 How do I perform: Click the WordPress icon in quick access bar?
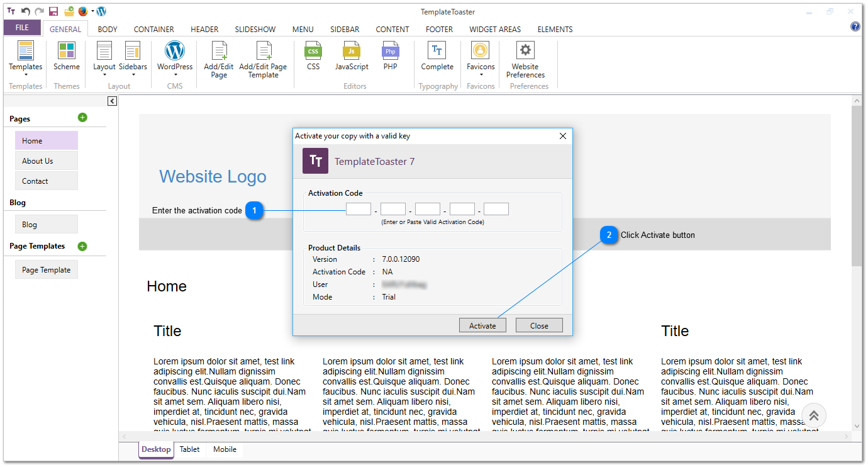pos(101,11)
